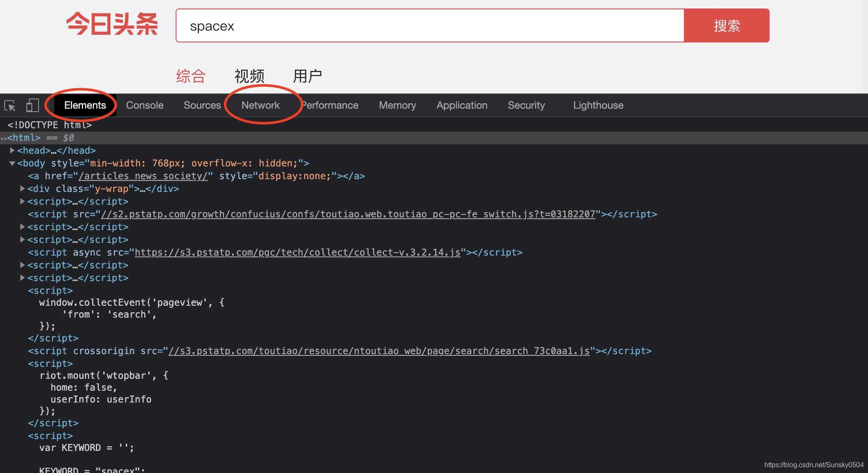
Task: Expand the collapsed script node below y-wrap div
Action: click(x=22, y=201)
